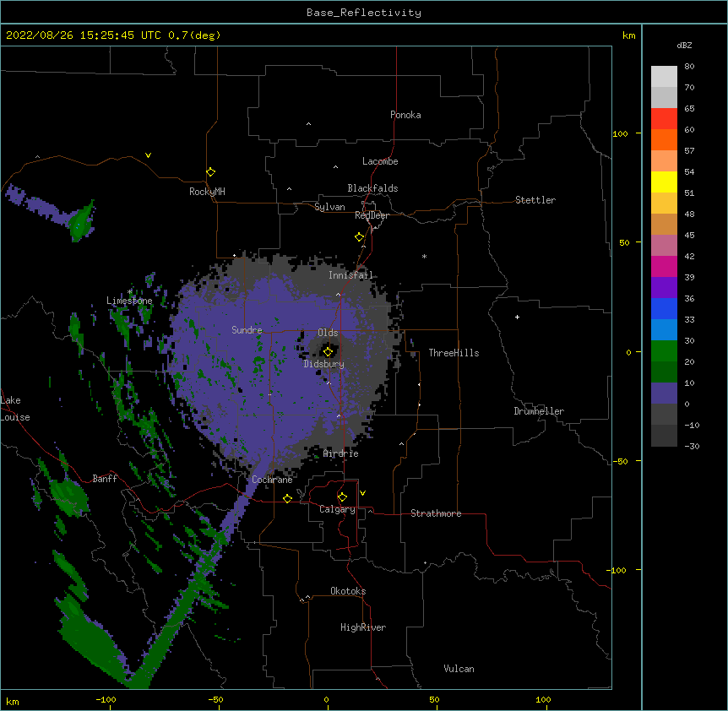Click the RedDeer city label
Image resolution: width=728 pixels, height=711 pixels.
(x=372, y=215)
